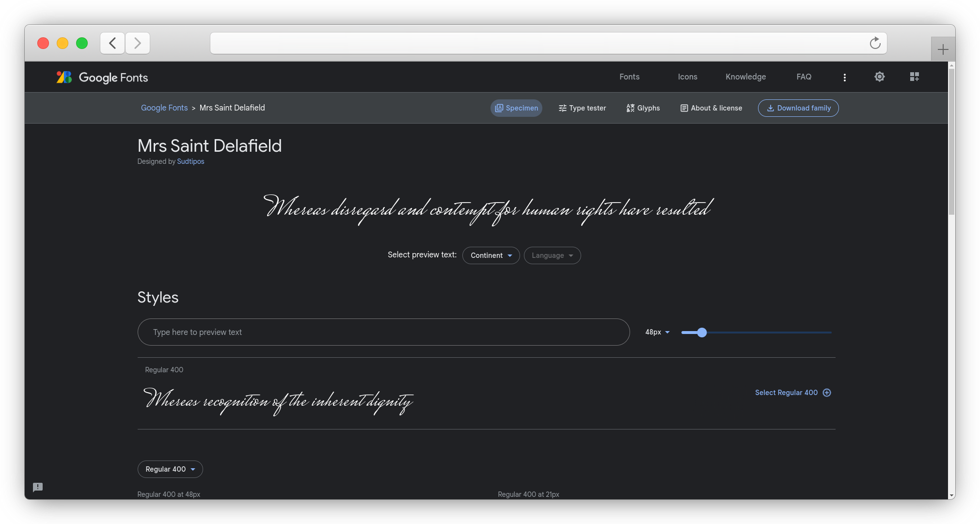
Task: Click the send feedback icon
Action: pyautogui.click(x=38, y=487)
